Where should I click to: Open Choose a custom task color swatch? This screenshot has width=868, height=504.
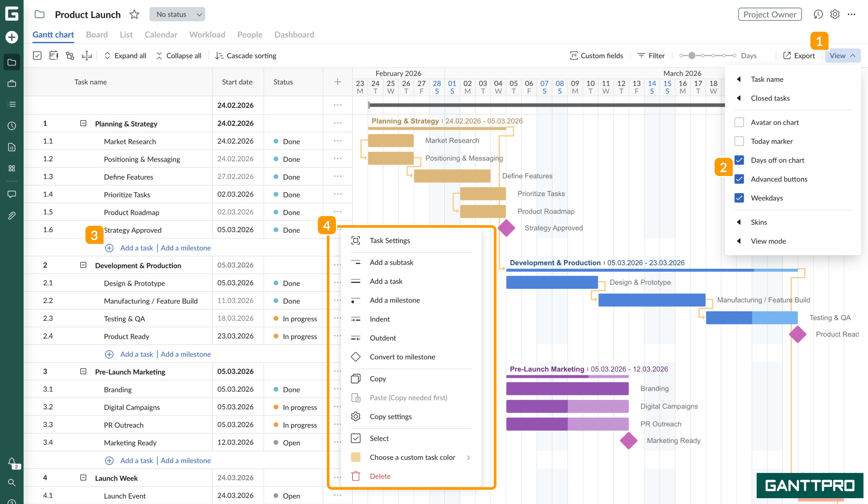pyautogui.click(x=412, y=457)
